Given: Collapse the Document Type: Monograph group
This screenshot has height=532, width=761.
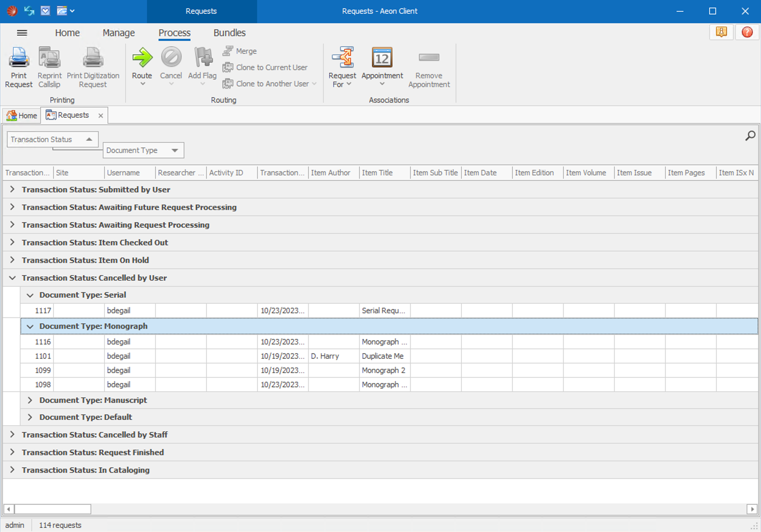Looking at the screenshot, I should 30,326.
